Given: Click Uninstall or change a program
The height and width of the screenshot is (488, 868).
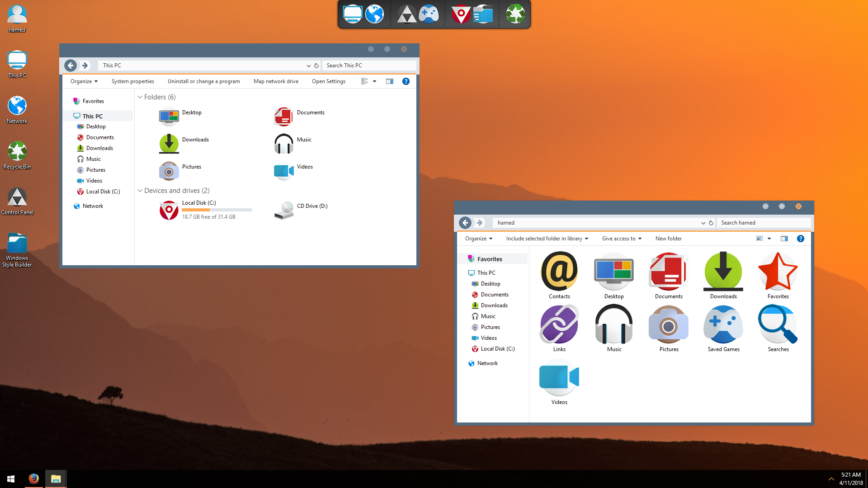Looking at the screenshot, I should pyautogui.click(x=203, y=81).
